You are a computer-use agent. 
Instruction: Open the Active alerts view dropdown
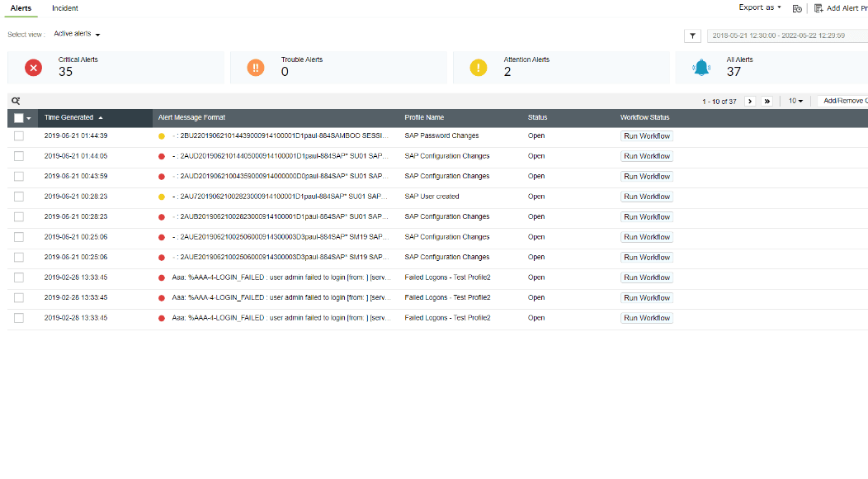(x=77, y=34)
